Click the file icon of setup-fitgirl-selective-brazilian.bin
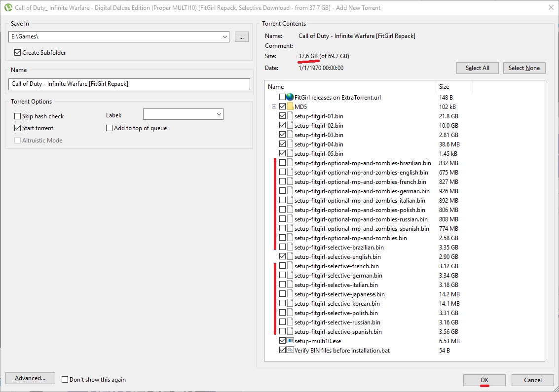559x392 pixels. pos(290,247)
